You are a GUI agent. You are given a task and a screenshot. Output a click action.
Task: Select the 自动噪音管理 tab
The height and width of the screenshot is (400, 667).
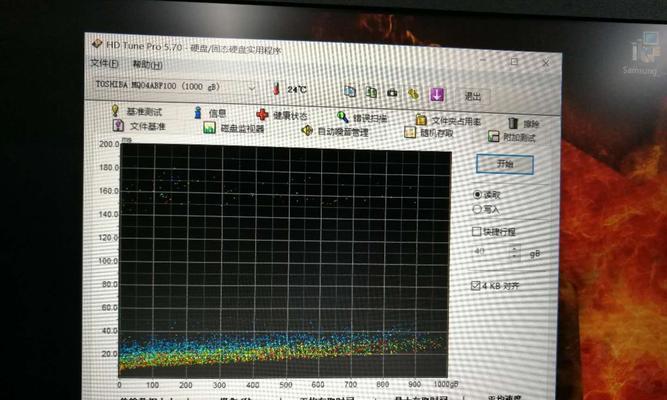(x=334, y=131)
